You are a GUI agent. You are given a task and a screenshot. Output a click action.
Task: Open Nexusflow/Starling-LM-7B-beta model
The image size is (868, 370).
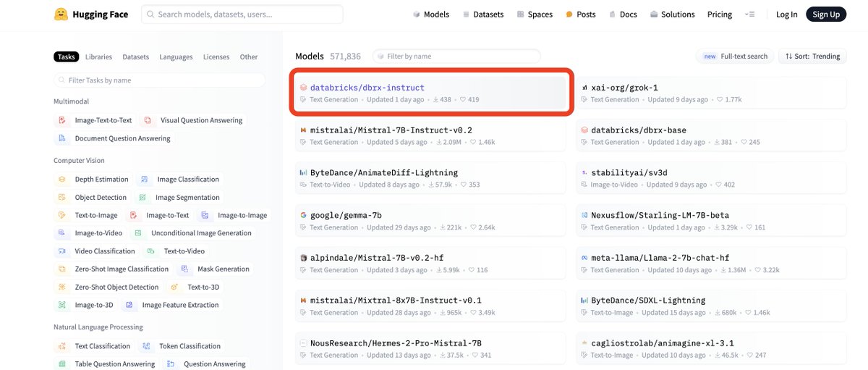click(x=711, y=221)
